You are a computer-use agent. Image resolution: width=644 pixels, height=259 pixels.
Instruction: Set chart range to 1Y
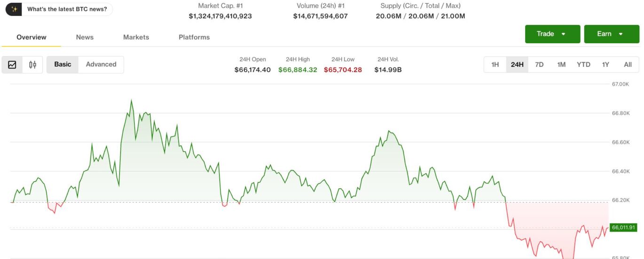point(605,65)
